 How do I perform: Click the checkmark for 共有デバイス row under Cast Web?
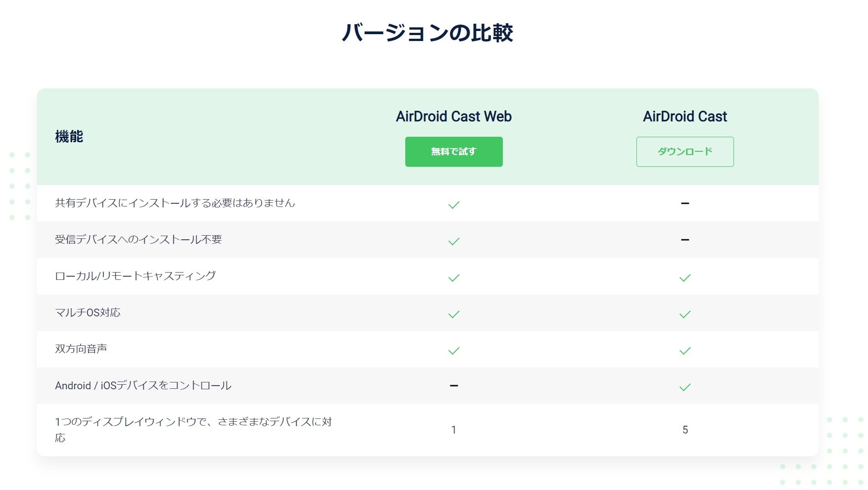coord(454,205)
